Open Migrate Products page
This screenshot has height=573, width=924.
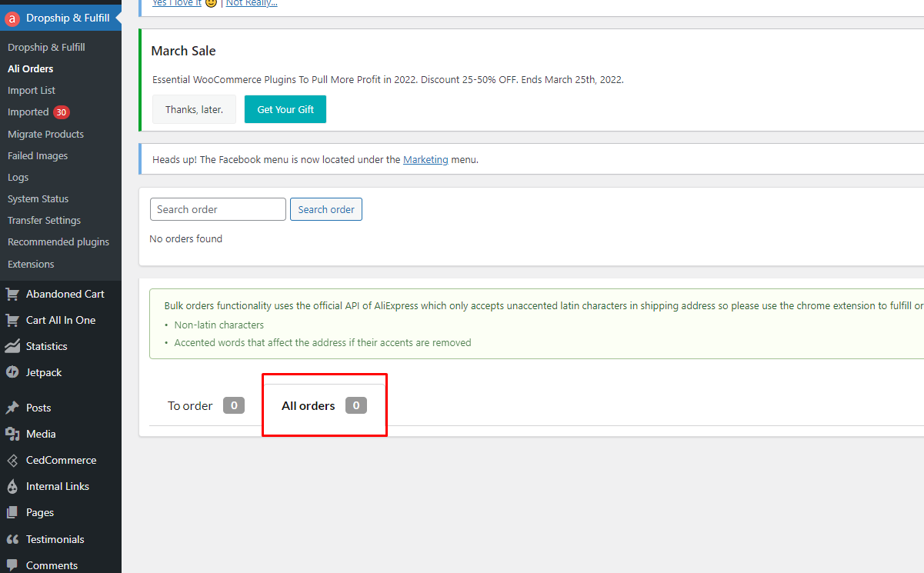point(45,134)
